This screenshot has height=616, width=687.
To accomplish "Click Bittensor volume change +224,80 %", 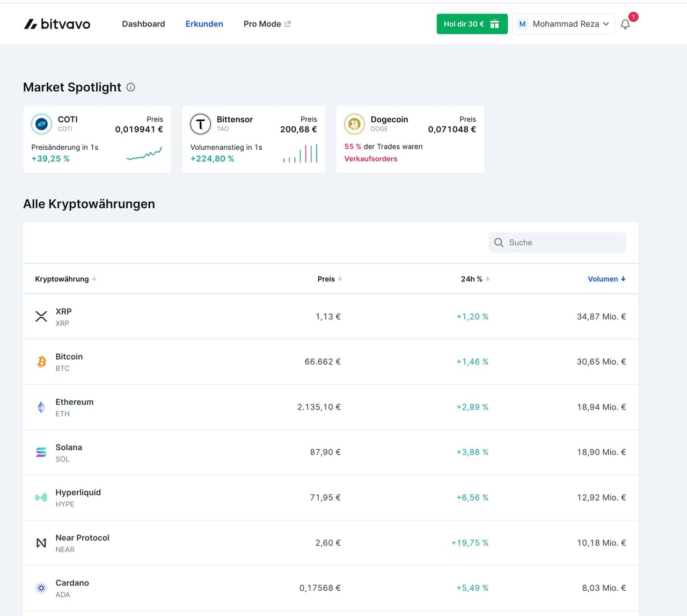I will [212, 159].
